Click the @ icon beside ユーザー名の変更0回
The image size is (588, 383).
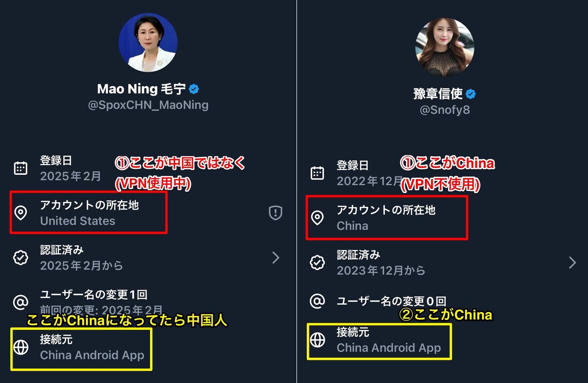coord(317,301)
